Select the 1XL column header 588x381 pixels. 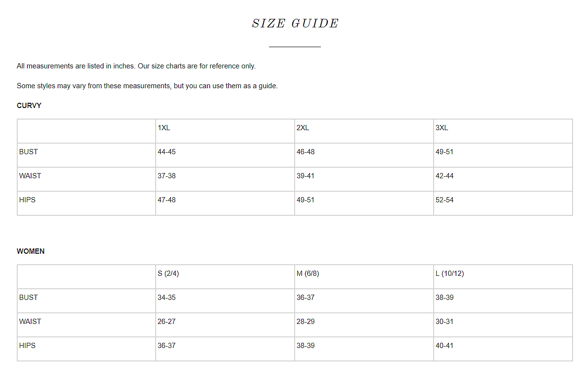point(164,128)
